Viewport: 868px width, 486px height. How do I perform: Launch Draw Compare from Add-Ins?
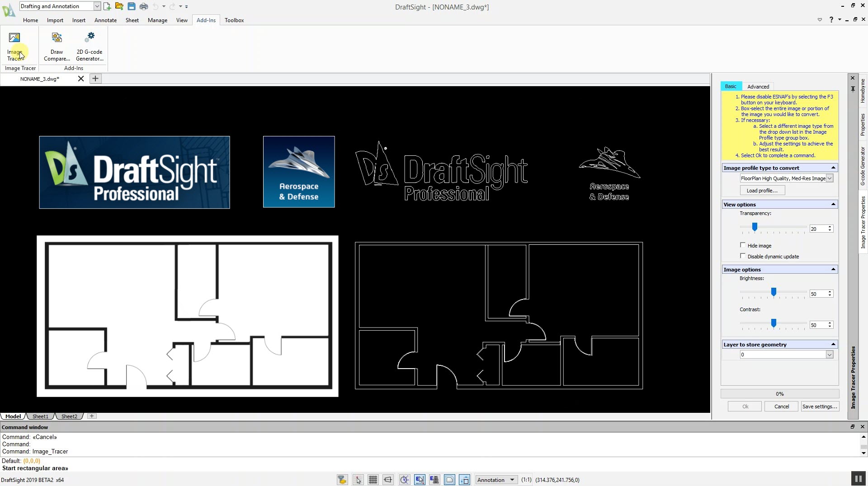tap(57, 45)
